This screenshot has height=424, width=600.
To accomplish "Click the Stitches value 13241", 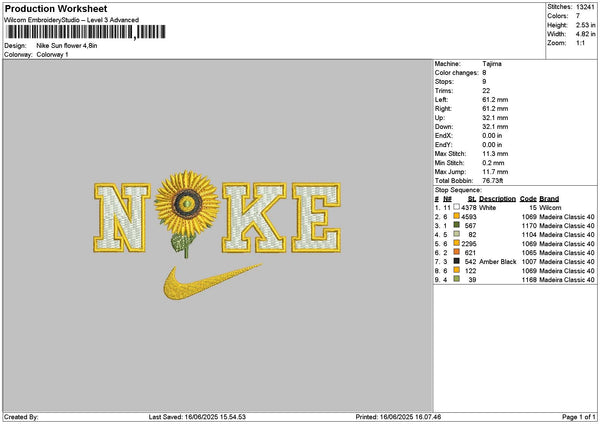I will pos(585,7).
